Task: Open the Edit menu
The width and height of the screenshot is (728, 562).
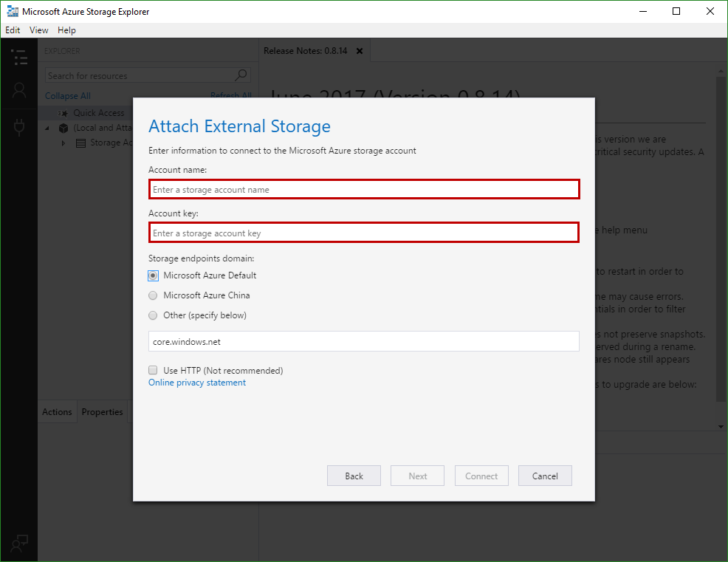Action: [x=13, y=30]
